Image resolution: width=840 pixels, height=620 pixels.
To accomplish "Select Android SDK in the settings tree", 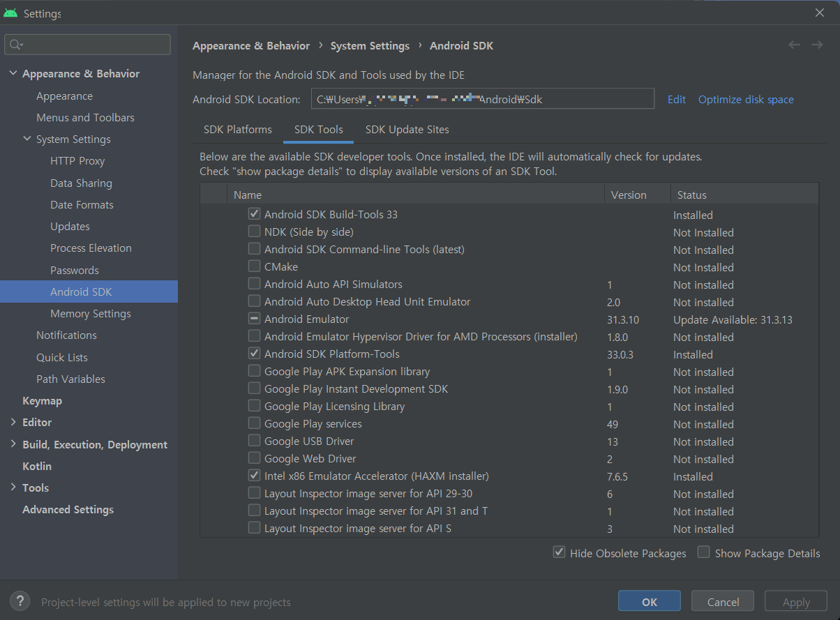I will 89,292.
